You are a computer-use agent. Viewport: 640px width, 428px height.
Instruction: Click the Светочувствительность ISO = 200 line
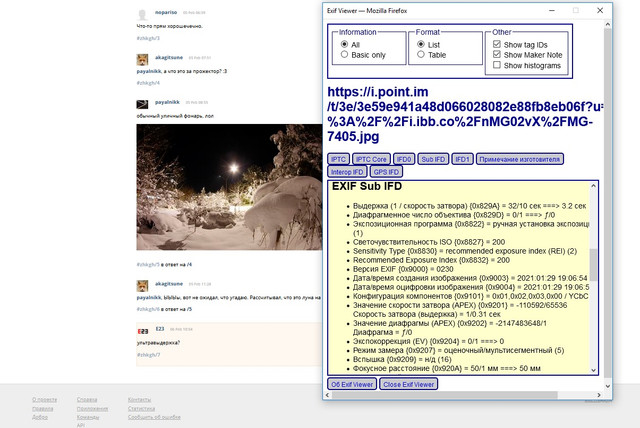tap(429, 242)
